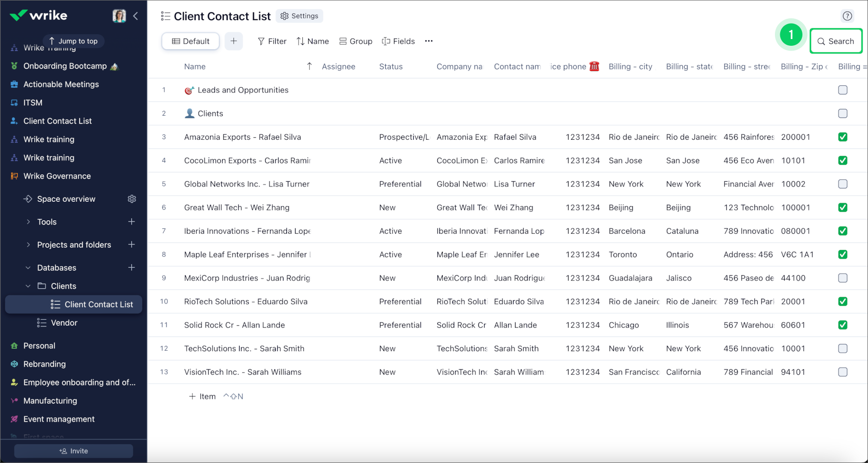Check the checkbox on TechSolutions Inc. row

(842, 348)
